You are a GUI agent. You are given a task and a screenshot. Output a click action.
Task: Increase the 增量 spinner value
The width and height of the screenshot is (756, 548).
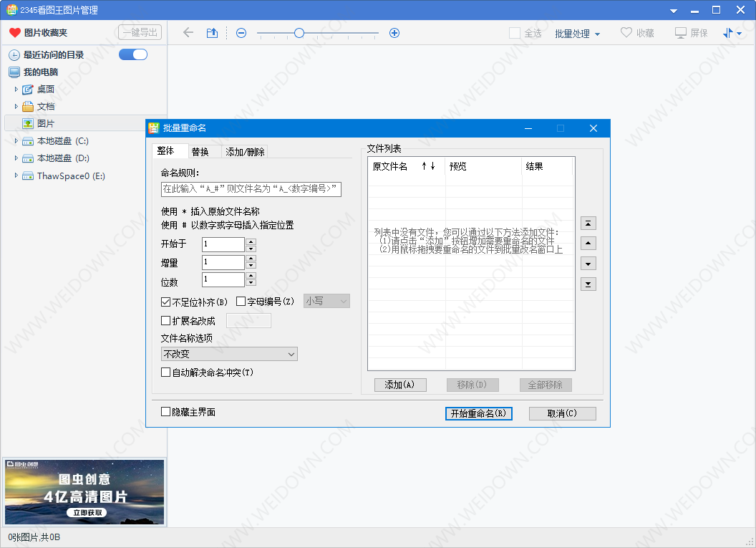[251, 259]
